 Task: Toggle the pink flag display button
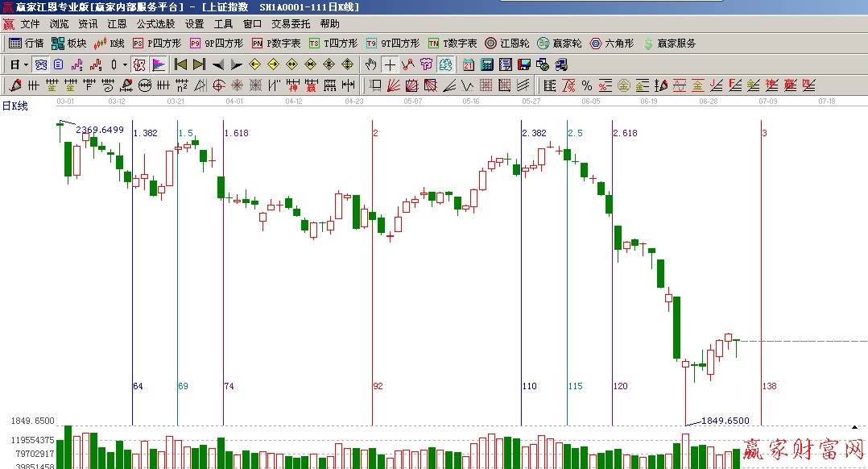pyautogui.click(x=159, y=64)
